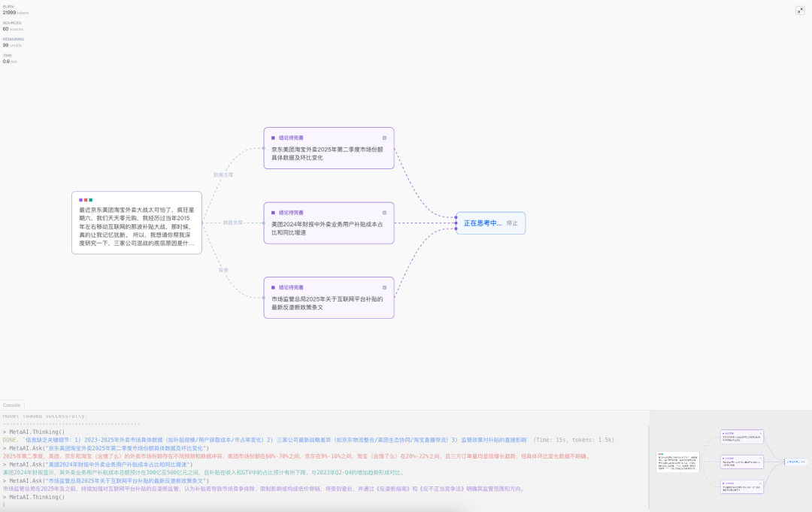This screenshot has width=812, height=512.
Task: Expand the 市场监管总局2025年 antitrust node icon
Action: pyautogui.click(x=384, y=287)
